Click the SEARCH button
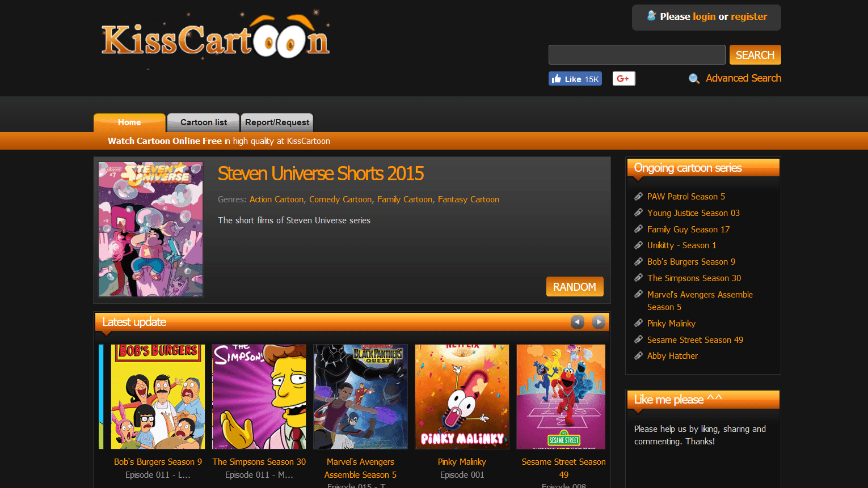Image resolution: width=868 pixels, height=488 pixels. coord(755,54)
